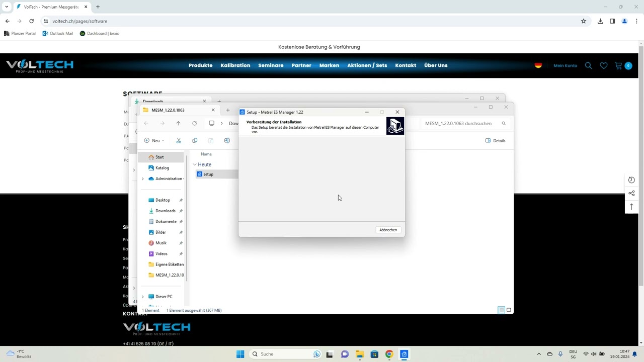Switch Explorer to large thumbnails view
Screen dimensions: 644x362
[x=509, y=310]
